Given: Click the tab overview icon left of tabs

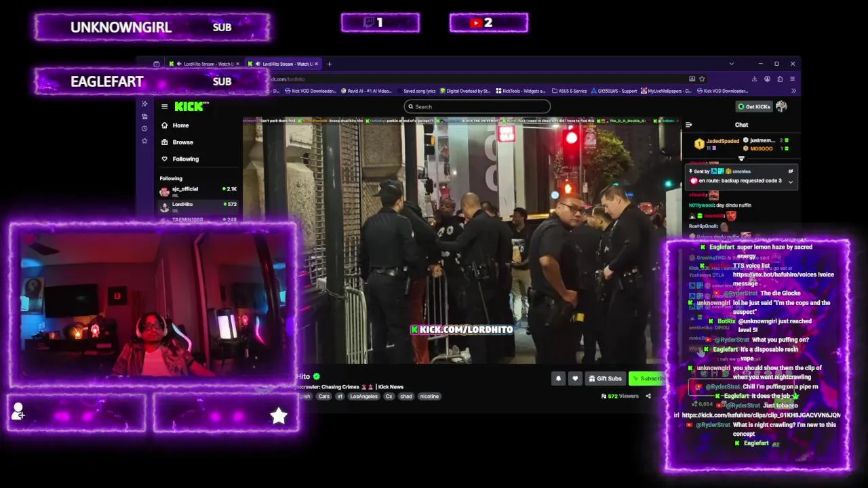Looking at the screenshot, I should click(x=156, y=64).
